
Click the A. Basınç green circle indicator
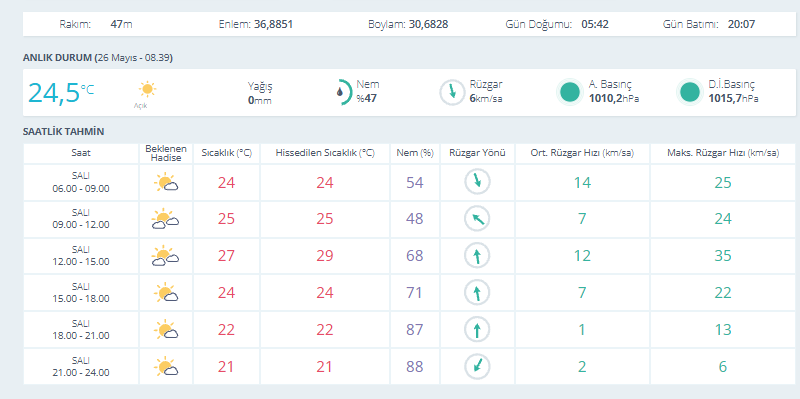pos(570,92)
